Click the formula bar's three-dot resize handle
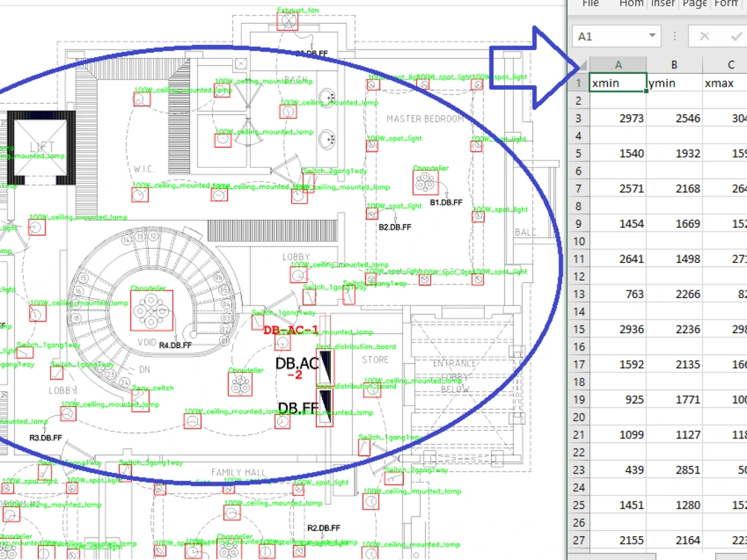The image size is (747, 560). pyautogui.click(x=675, y=36)
